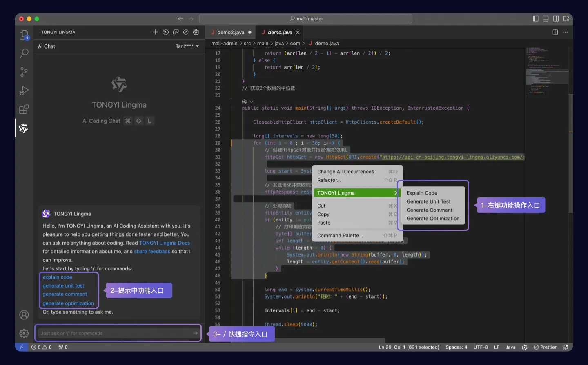Toggle the primary side bar layout button

pos(536,19)
